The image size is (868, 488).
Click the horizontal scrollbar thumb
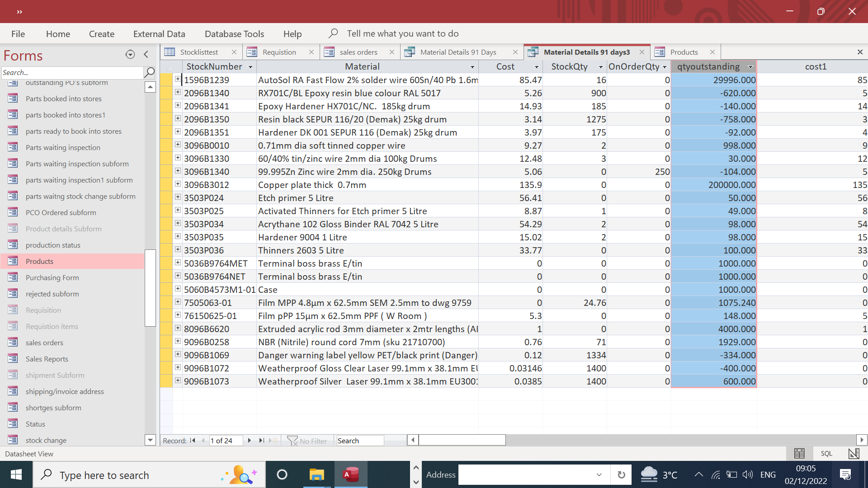(462, 440)
